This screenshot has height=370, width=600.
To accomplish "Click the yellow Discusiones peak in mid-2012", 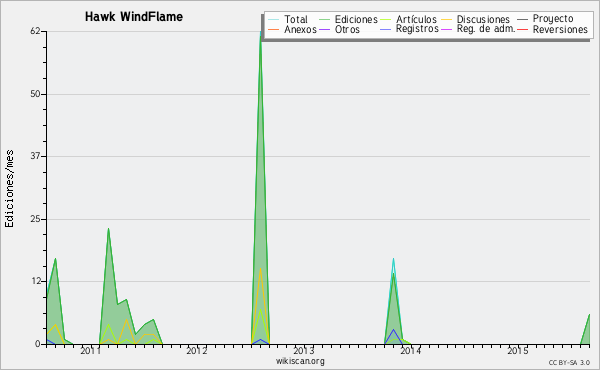I will tap(261, 269).
